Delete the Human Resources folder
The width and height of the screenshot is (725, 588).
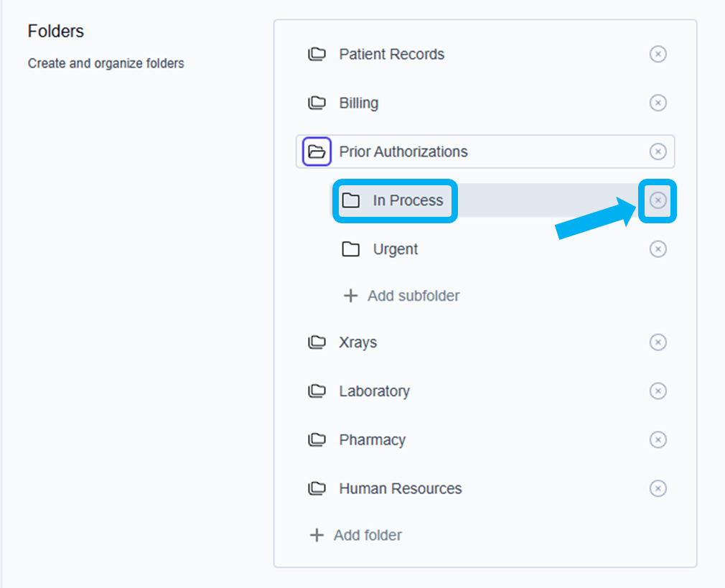pyautogui.click(x=658, y=489)
